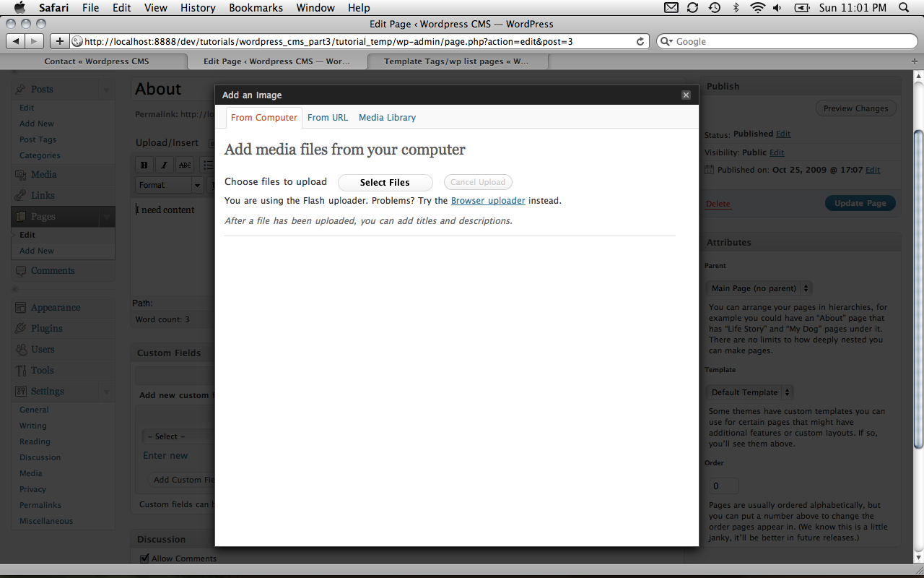This screenshot has width=924, height=578.
Task: Reload page with address bar refresh icon
Action: (x=640, y=42)
